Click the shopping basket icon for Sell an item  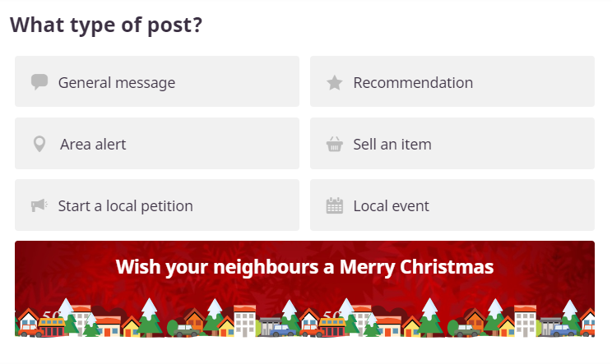pos(335,144)
